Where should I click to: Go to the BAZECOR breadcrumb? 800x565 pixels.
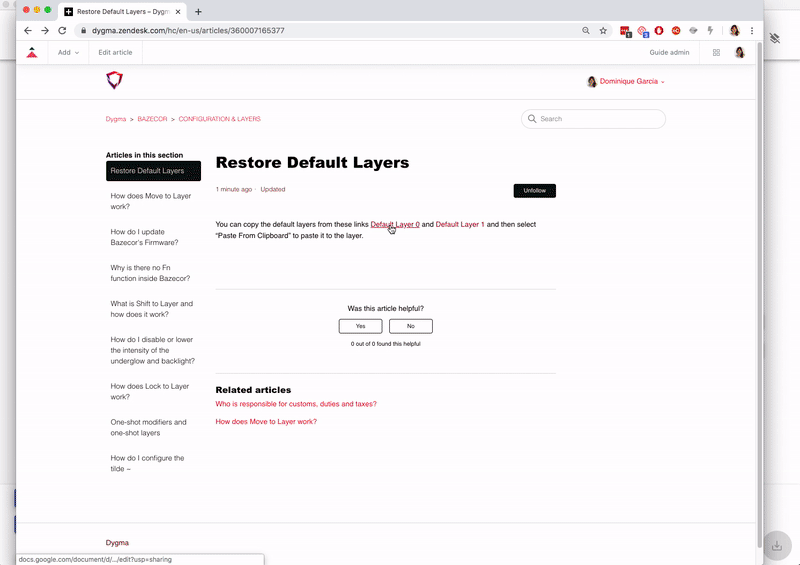[152, 119]
